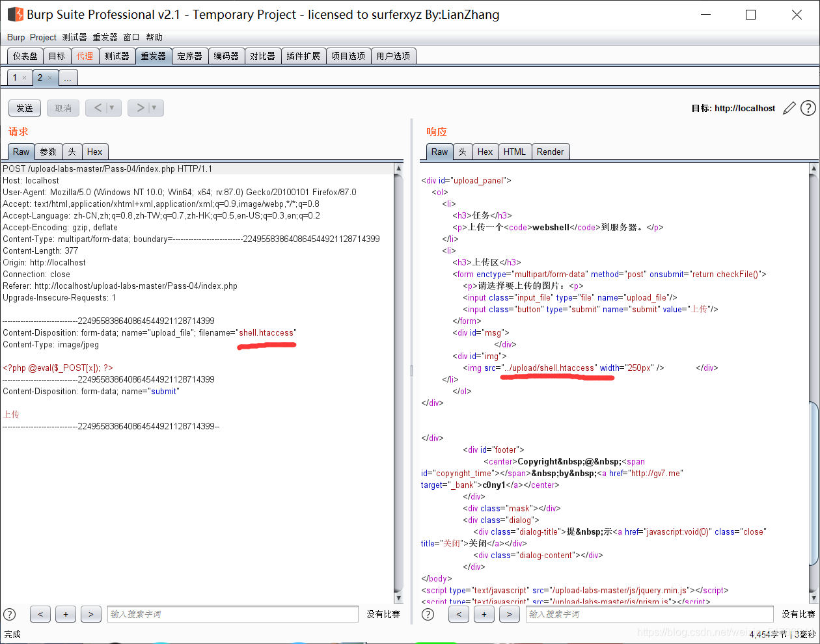Switch to the 代理 tab
820x644 pixels.
point(85,56)
